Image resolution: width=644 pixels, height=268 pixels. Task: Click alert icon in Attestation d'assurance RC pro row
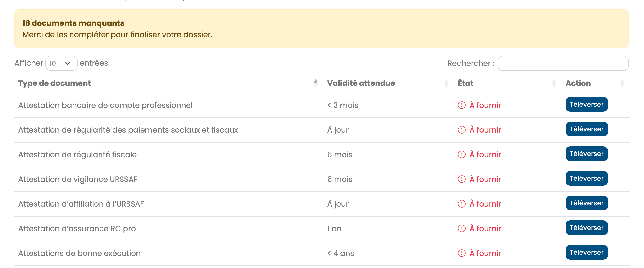point(462,228)
